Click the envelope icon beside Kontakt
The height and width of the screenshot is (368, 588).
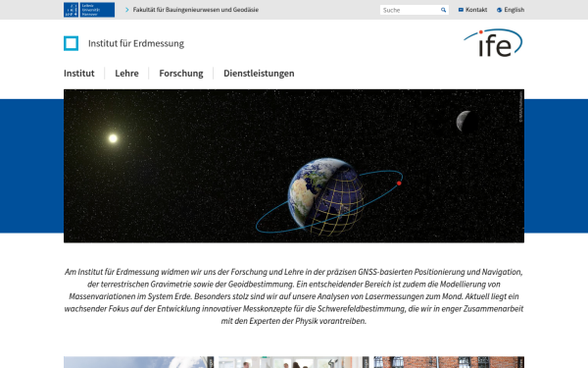click(461, 10)
